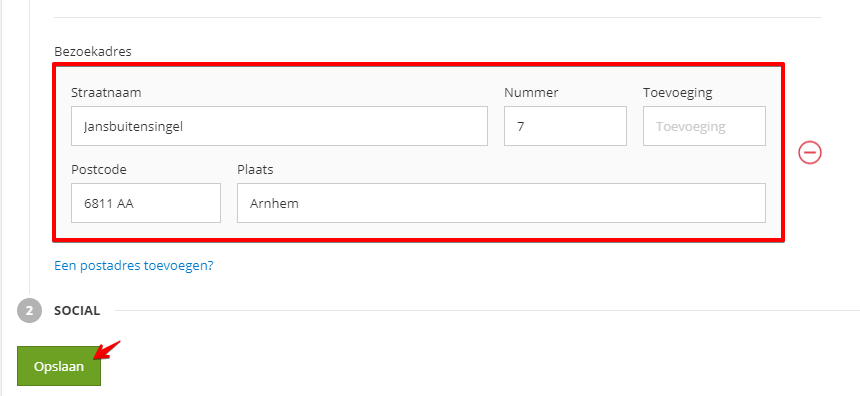Image resolution: width=860 pixels, height=396 pixels.
Task: Click the Plaats field containing Arnhem
Action: pos(501,203)
